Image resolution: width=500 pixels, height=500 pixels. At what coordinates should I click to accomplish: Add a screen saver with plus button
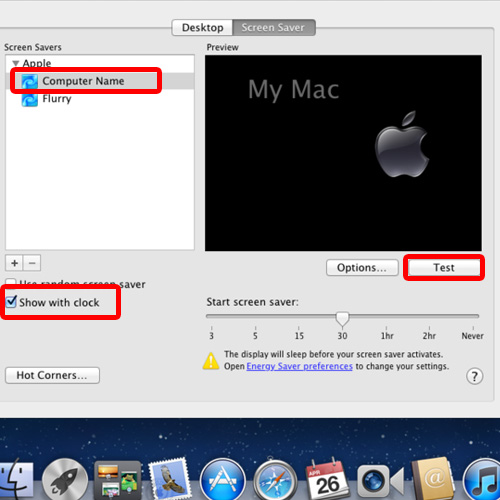point(14,263)
